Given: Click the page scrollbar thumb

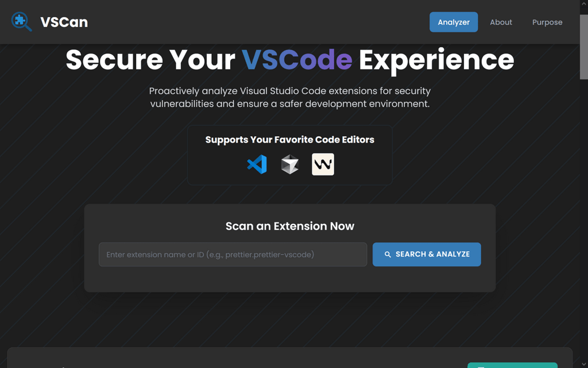Looking at the screenshot, I should pyautogui.click(x=583, y=46).
